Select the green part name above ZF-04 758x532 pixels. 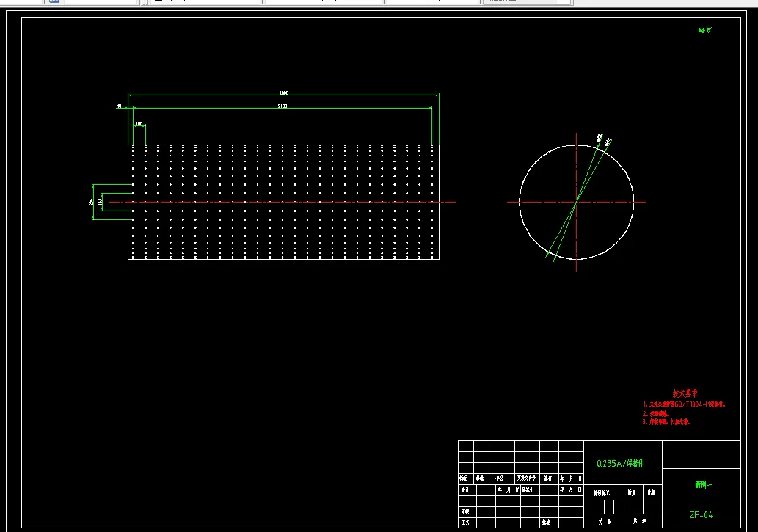[x=703, y=484]
